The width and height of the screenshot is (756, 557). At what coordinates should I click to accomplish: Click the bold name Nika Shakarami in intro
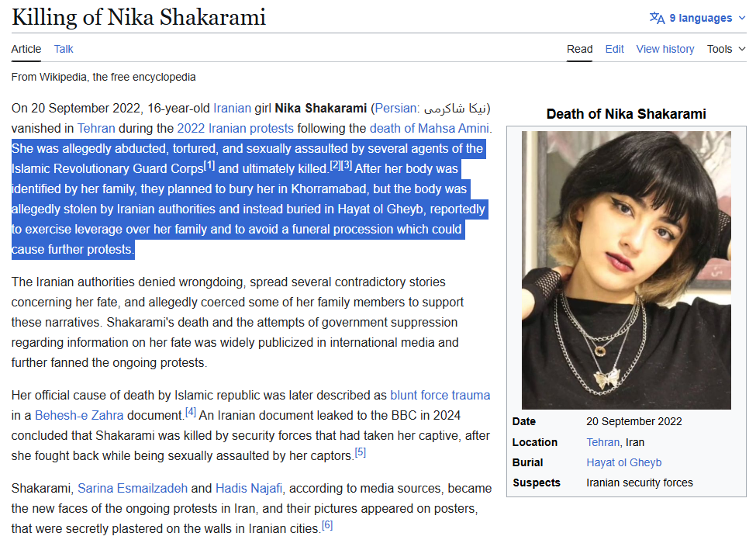[321, 108]
